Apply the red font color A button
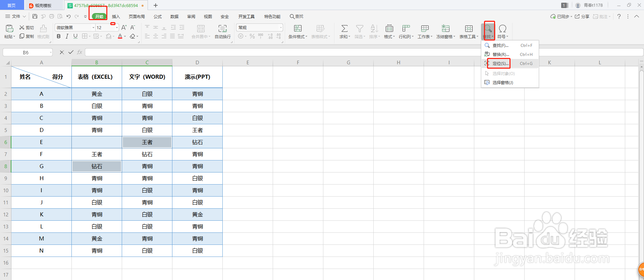644x280 pixels. [120, 36]
